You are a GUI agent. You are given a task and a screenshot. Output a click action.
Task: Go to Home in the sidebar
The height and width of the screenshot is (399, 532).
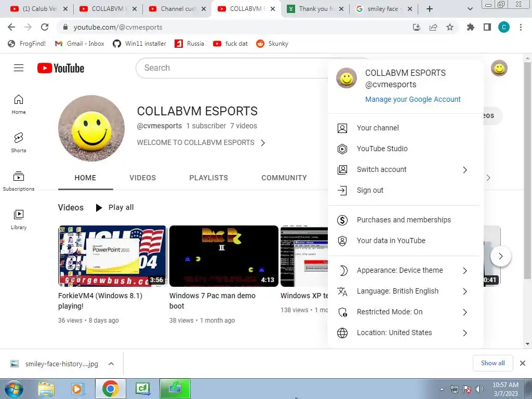[19, 104]
